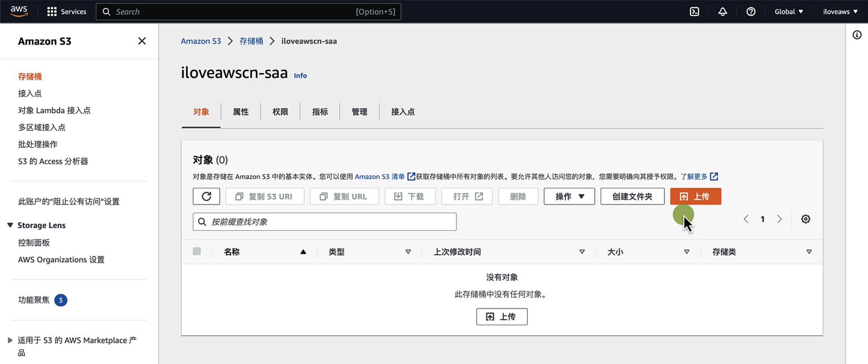Refresh the objects list
The height and width of the screenshot is (364, 868).
[206, 196]
